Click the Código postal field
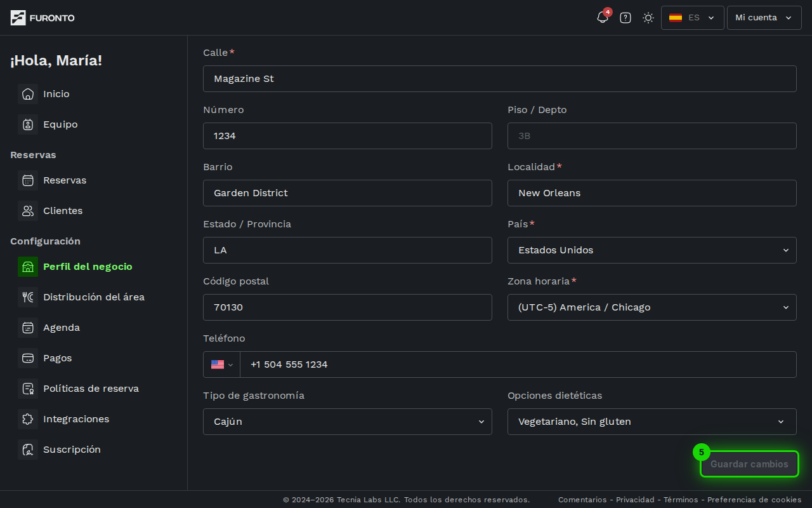This screenshot has width=812, height=508. 348,307
